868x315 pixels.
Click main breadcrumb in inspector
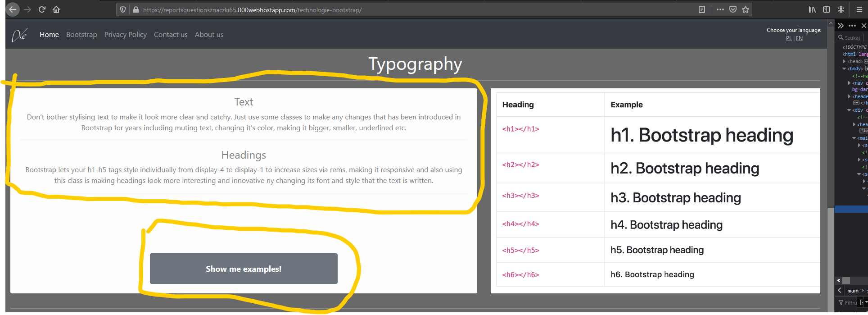pyautogui.click(x=853, y=291)
